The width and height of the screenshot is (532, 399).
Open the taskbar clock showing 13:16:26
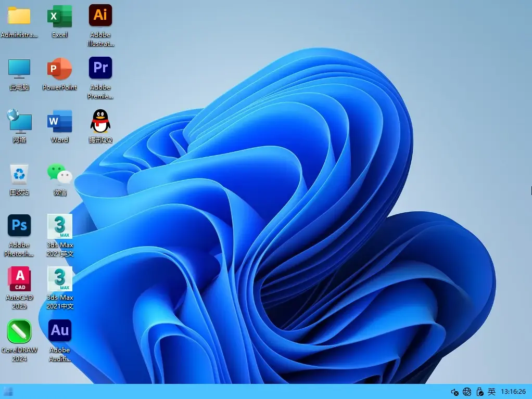pyautogui.click(x=513, y=392)
